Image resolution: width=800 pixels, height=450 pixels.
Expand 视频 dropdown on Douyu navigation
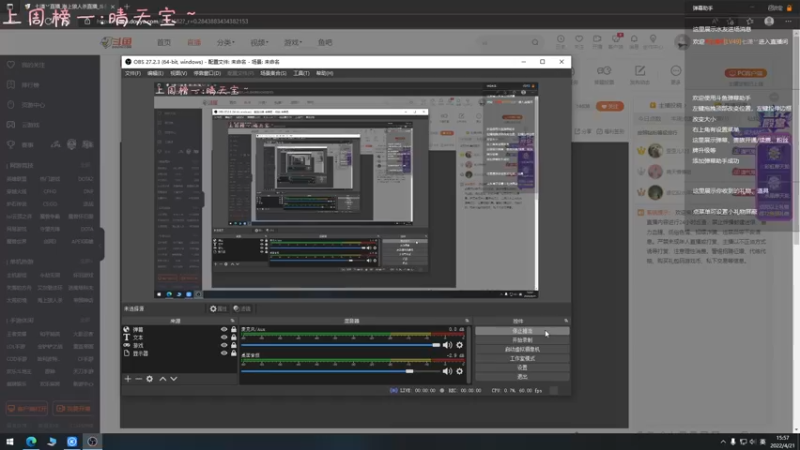pos(259,42)
